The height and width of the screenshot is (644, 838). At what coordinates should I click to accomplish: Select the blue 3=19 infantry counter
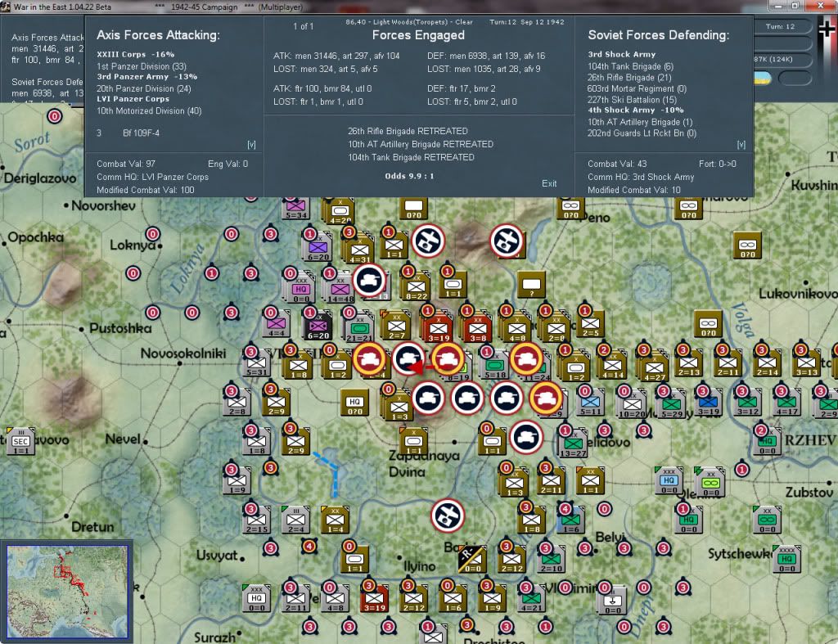coord(708,403)
